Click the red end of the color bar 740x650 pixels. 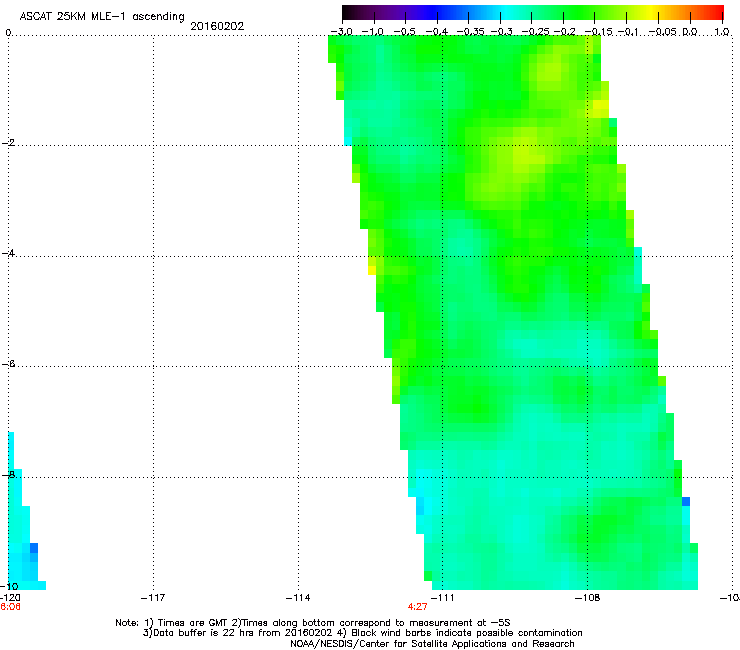pyautogui.click(x=715, y=12)
